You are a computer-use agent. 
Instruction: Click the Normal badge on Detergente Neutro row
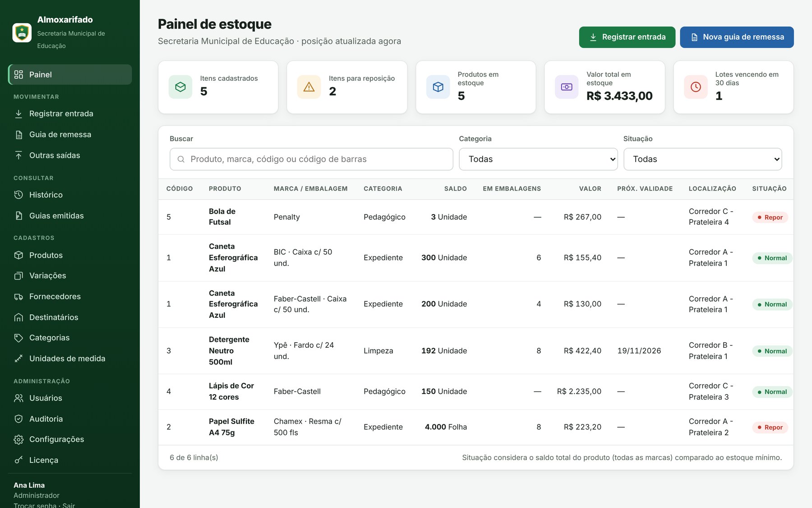click(x=772, y=351)
